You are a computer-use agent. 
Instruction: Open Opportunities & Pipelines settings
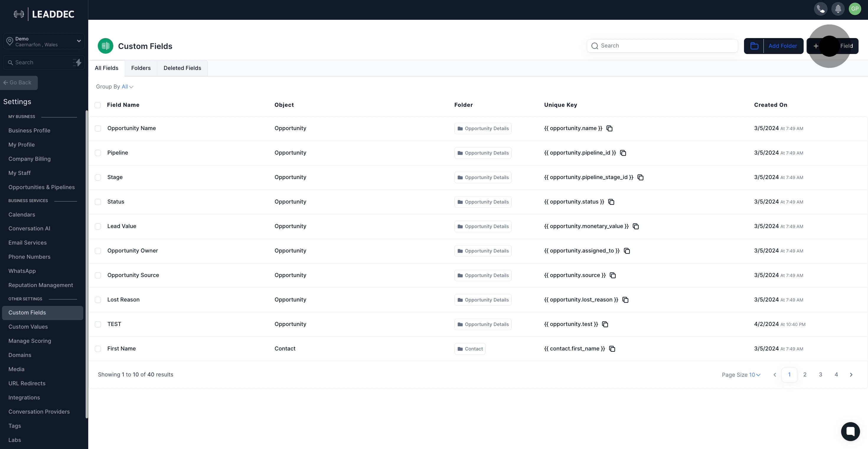[41, 187]
